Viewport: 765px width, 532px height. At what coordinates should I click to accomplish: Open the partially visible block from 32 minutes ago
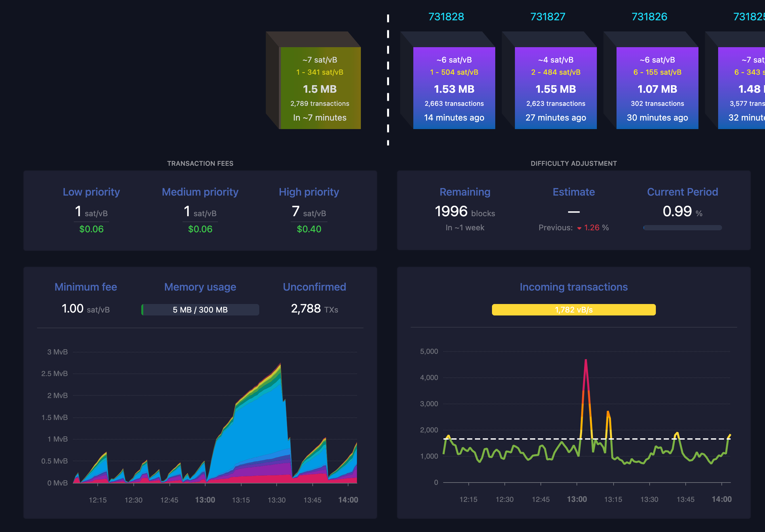coord(741,88)
